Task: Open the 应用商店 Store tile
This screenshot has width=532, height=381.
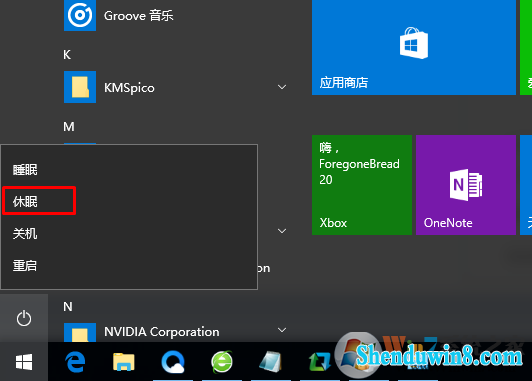Action: coord(414,47)
